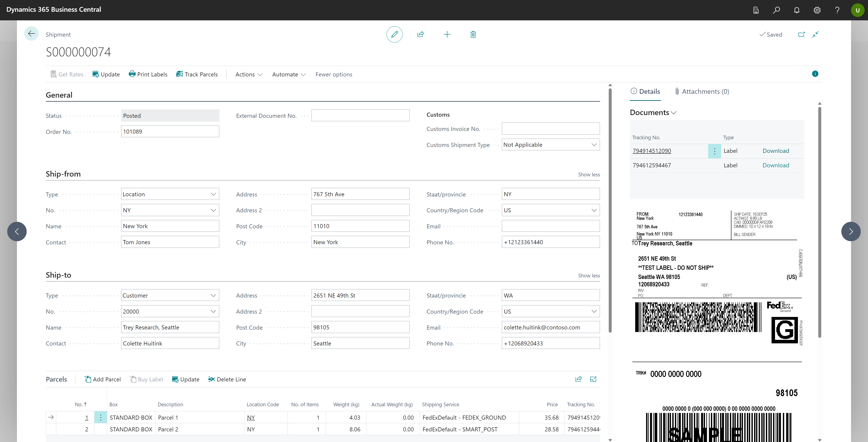Share the Parcels list icon
The width and height of the screenshot is (868, 442).
(x=579, y=379)
